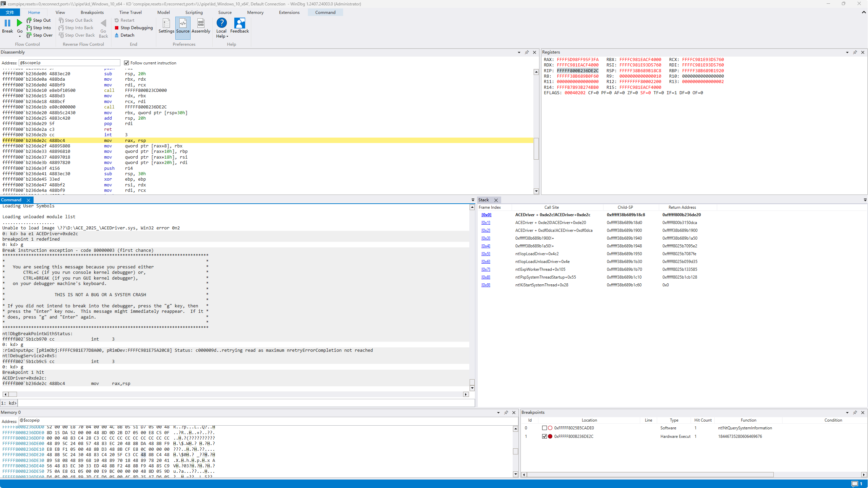Select Assembly mode icon
The width and height of the screenshot is (868, 488).
(201, 23)
